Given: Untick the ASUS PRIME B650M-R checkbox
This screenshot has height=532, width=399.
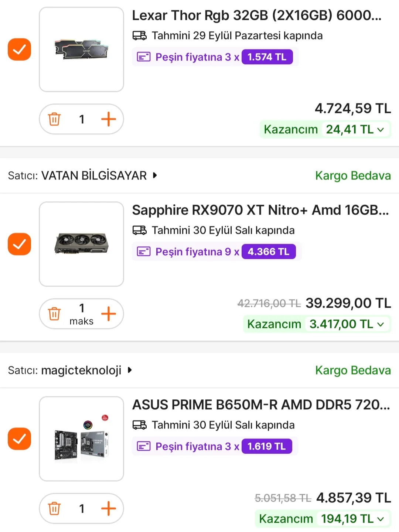Looking at the screenshot, I should [x=19, y=439].
